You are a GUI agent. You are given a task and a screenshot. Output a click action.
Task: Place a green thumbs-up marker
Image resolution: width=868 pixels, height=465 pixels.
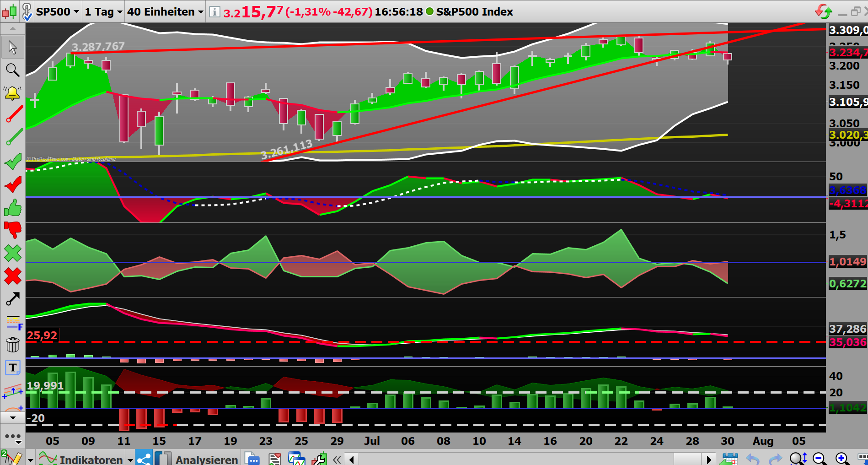click(x=13, y=208)
